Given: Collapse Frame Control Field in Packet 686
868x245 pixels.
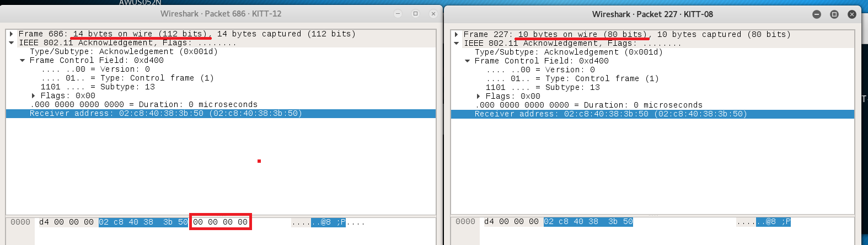Looking at the screenshot, I should click(23, 61).
